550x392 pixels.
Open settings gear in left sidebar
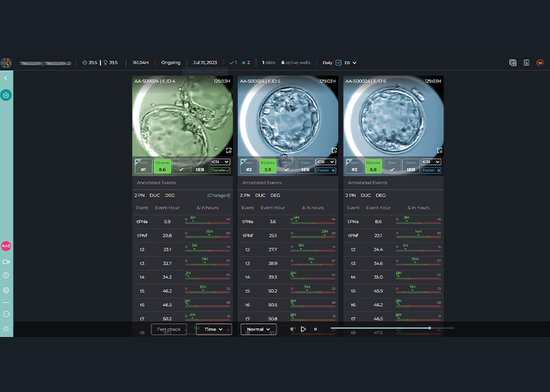tap(6, 290)
